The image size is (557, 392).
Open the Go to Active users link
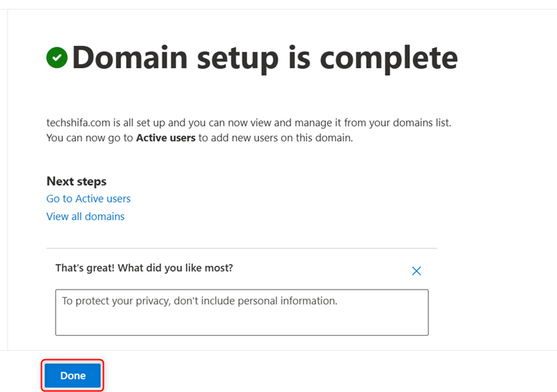pyautogui.click(x=88, y=198)
